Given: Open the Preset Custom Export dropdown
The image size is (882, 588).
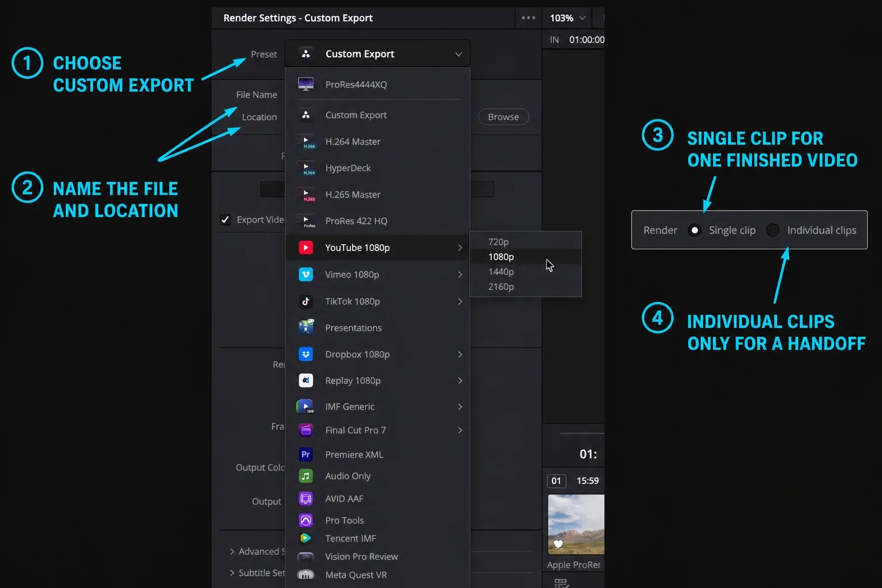Looking at the screenshot, I should click(x=378, y=54).
